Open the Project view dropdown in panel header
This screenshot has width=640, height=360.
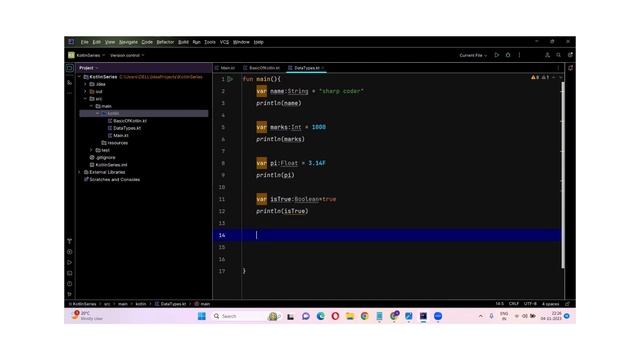coord(89,68)
